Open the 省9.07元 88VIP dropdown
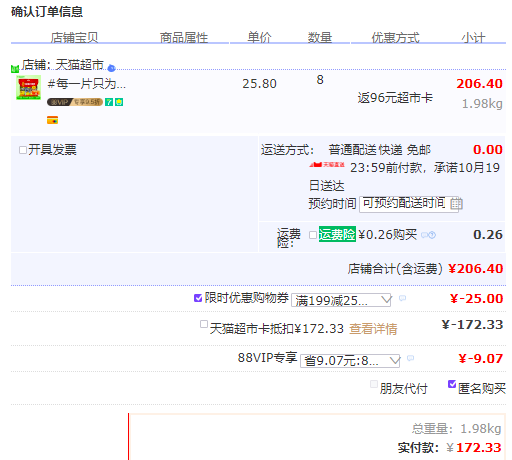 point(350,361)
